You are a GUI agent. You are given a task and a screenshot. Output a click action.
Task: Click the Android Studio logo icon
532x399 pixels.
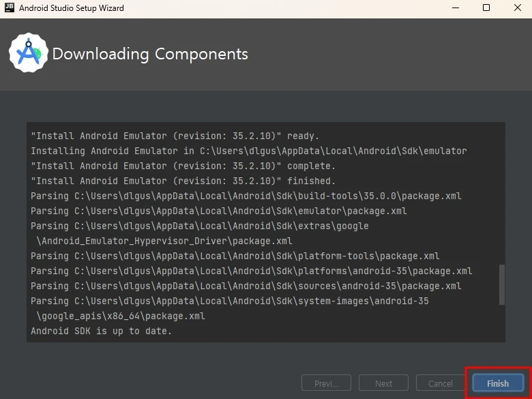[29, 53]
